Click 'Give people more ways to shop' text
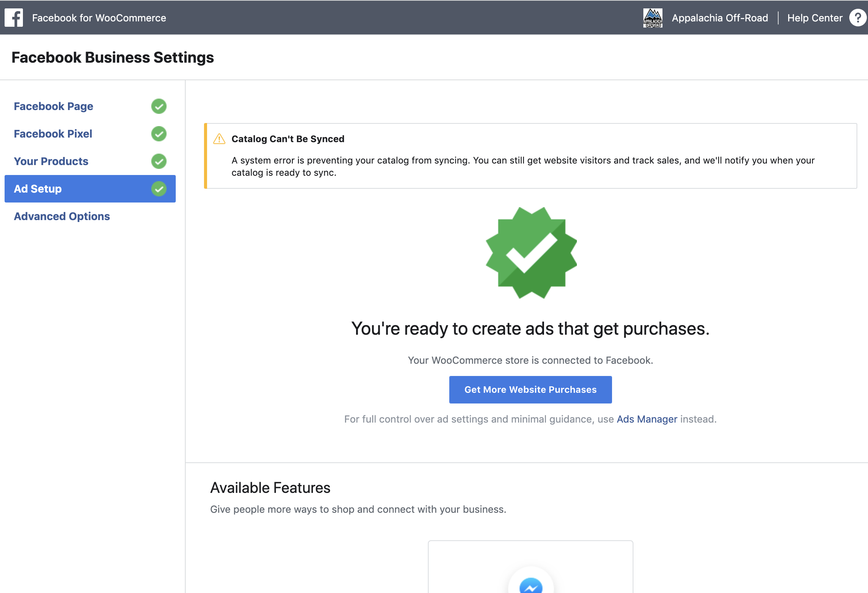 [358, 509]
